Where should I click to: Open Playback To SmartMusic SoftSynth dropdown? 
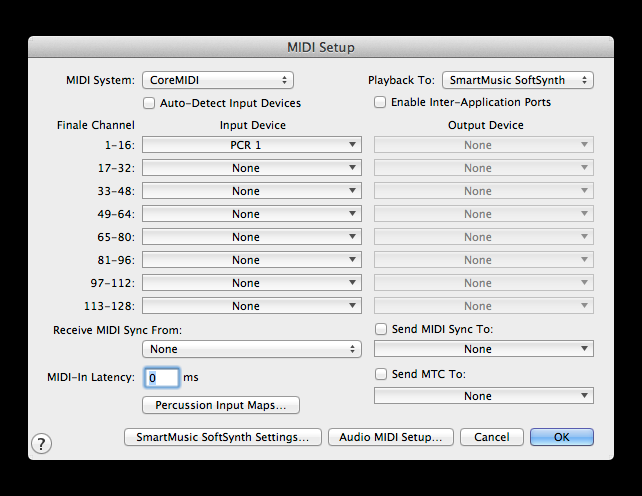518,79
